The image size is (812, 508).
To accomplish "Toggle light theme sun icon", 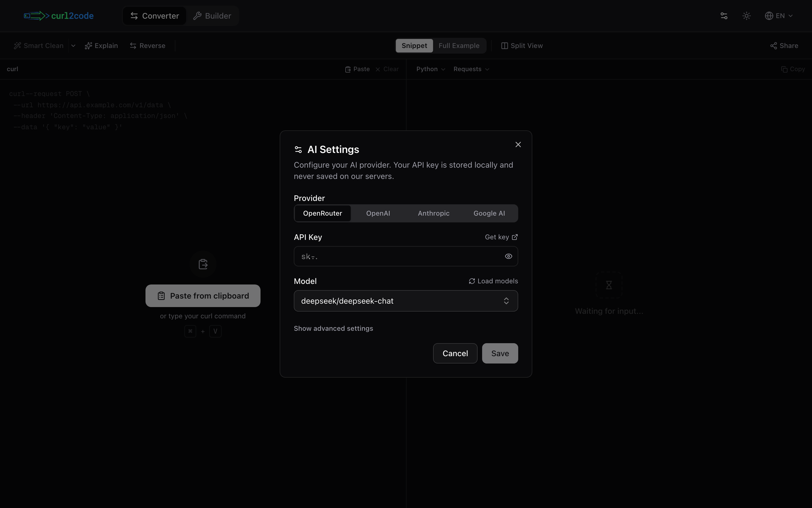I will tap(746, 16).
